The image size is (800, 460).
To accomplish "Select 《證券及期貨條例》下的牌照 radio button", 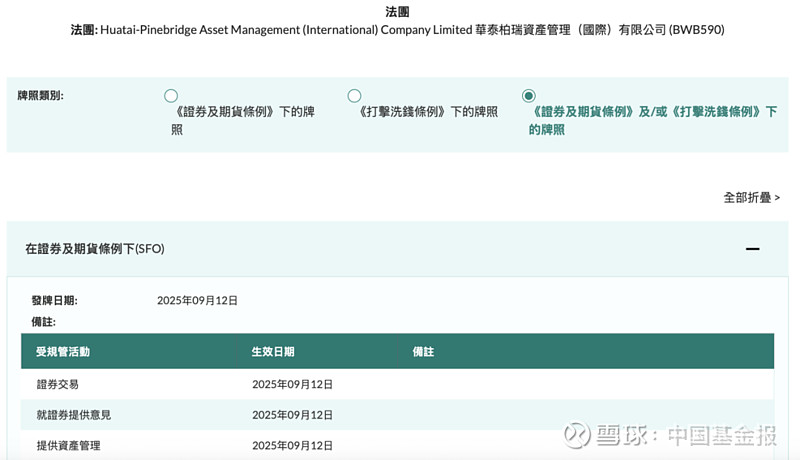I will (171, 96).
